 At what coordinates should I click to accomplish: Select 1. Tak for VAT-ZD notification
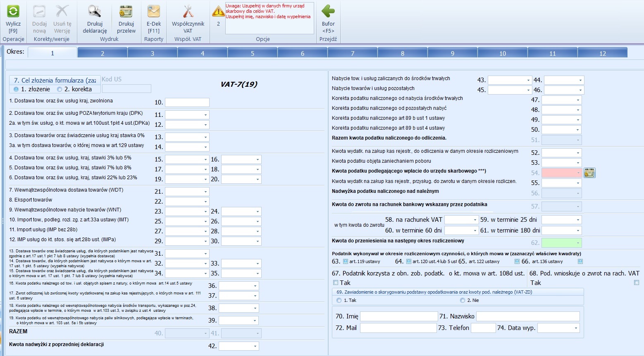point(339,300)
